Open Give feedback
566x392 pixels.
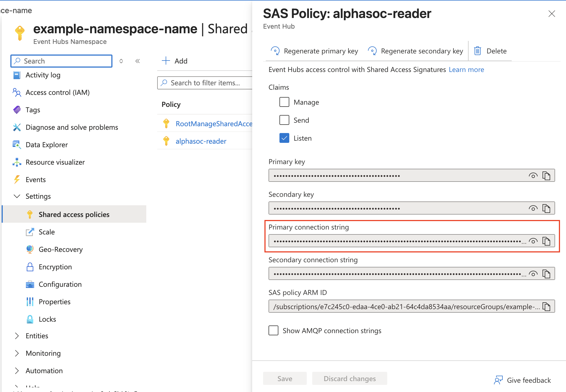point(522,380)
